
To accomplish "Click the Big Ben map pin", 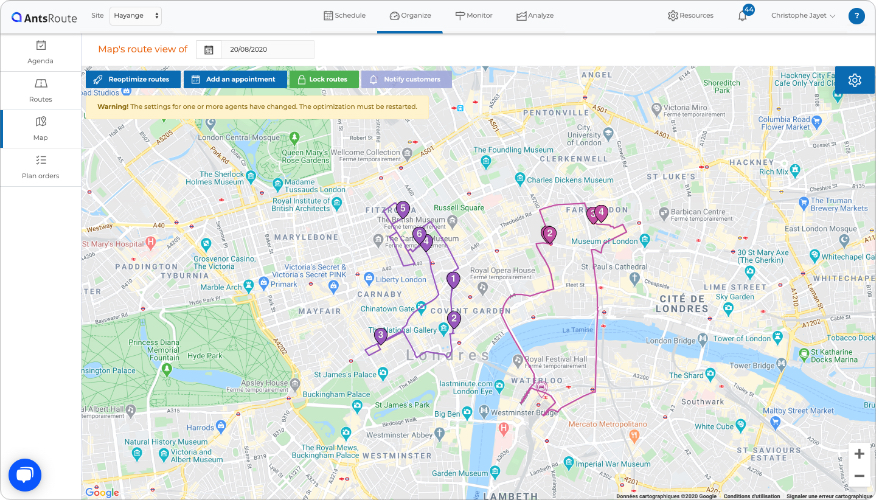I will coord(467,413).
